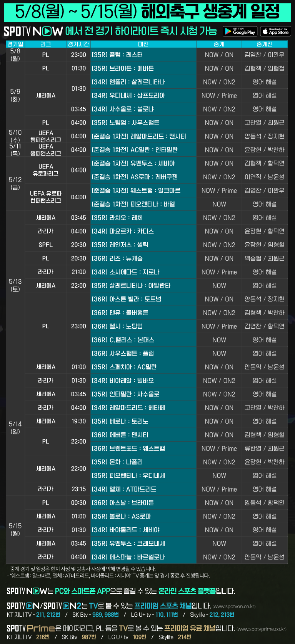Select the [34R] 에스파뇰 : 바르셀로나 match
This screenshot has height=644, width=295.
[x=128, y=557]
